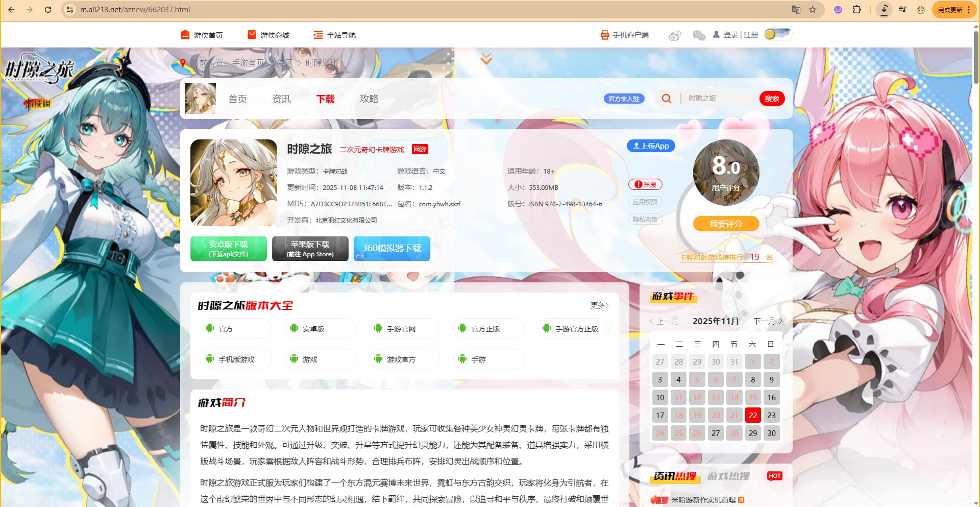Switch to 游戏热搜 tab
Viewport: 980px width, 507px height.
tap(728, 476)
